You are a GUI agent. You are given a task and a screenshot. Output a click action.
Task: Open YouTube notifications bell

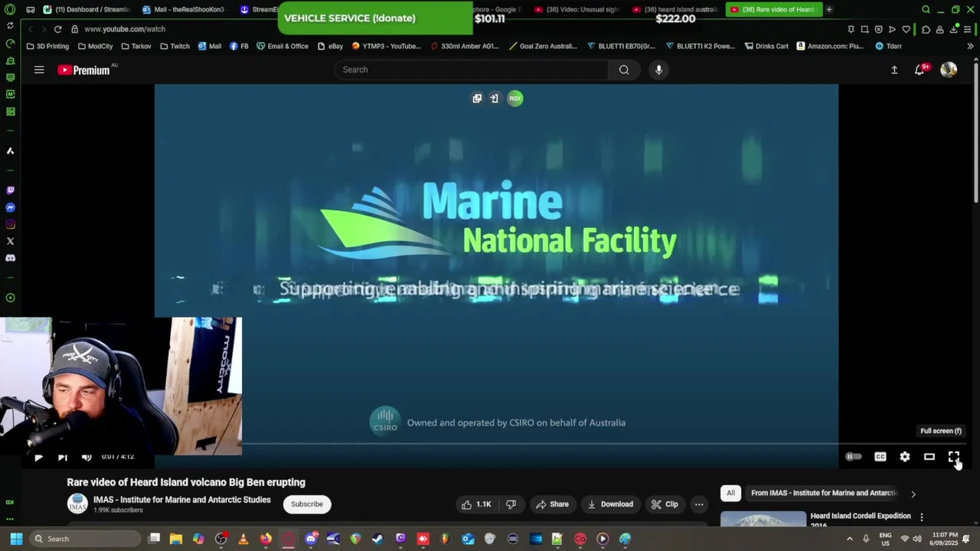pos(920,70)
